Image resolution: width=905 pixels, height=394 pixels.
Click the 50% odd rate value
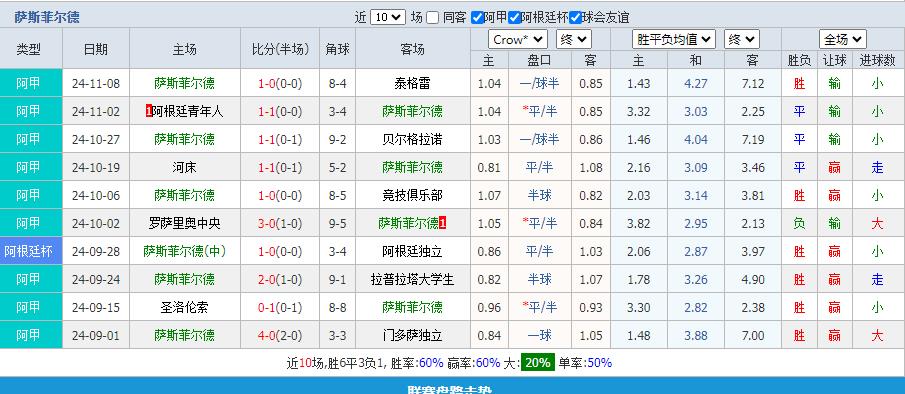click(x=600, y=363)
